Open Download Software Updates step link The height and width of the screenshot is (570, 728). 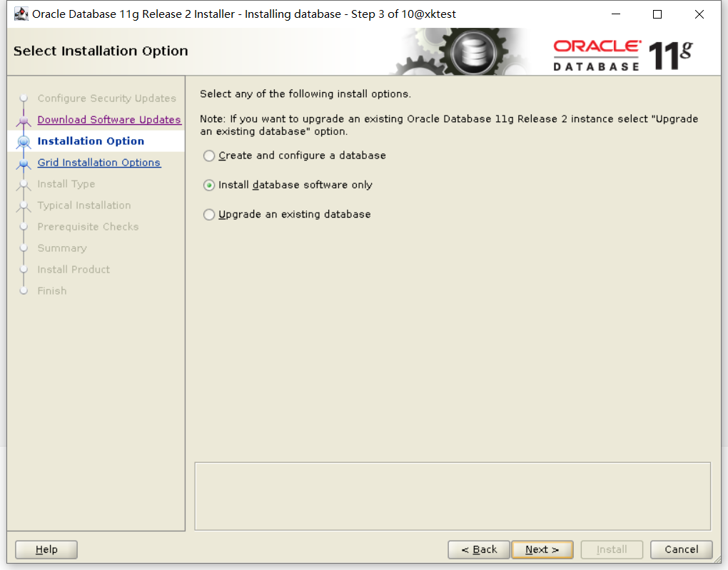109,120
